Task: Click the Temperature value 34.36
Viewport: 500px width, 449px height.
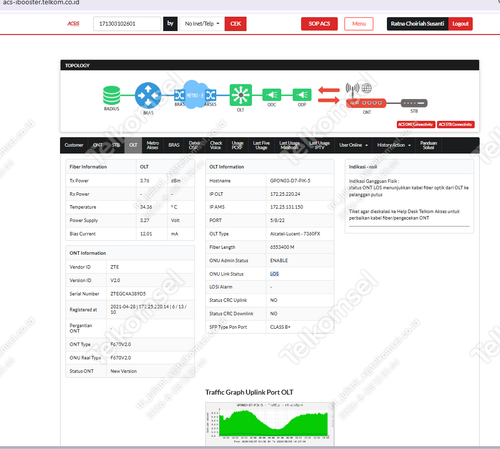Action: (x=146, y=207)
